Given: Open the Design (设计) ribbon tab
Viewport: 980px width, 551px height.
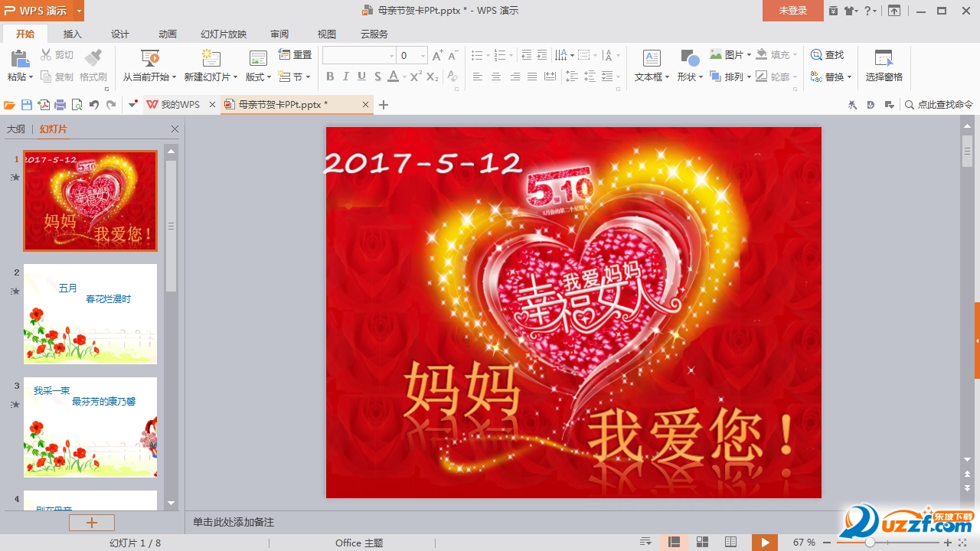Looking at the screenshot, I should coord(120,34).
